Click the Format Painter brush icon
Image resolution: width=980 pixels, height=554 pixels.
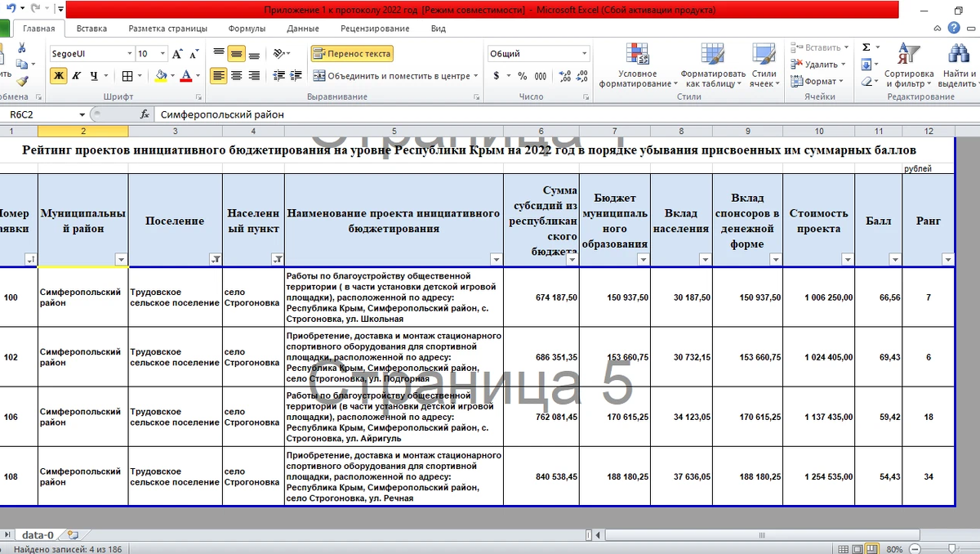click(x=23, y=80)
